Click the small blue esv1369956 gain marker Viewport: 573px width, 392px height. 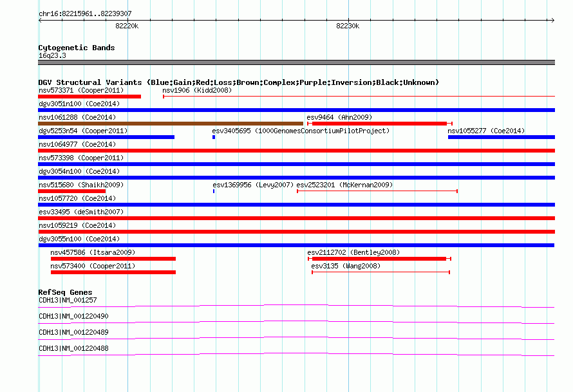click(x=214, y=191)
